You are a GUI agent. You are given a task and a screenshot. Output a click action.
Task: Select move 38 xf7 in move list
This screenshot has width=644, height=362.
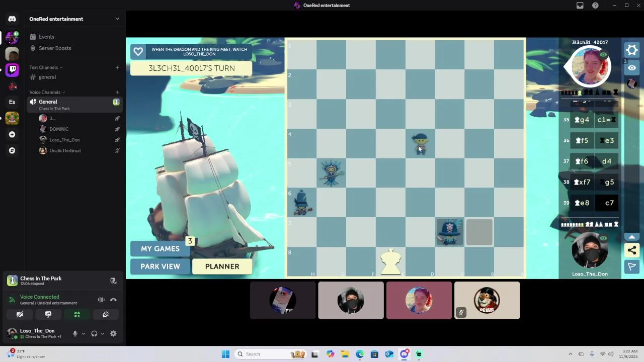582,182
